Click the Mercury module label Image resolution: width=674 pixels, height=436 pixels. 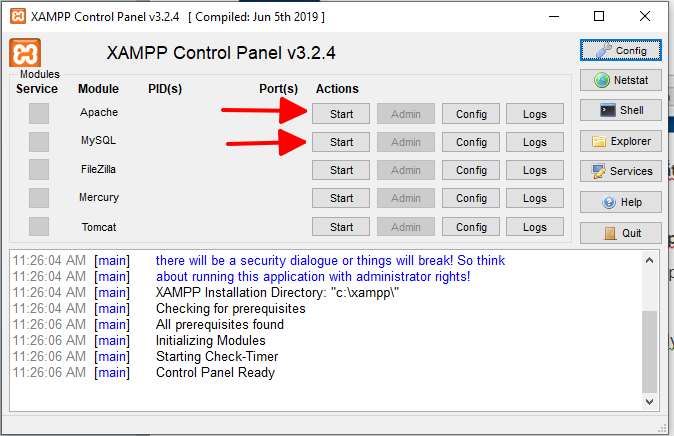(x=99, y=197)
